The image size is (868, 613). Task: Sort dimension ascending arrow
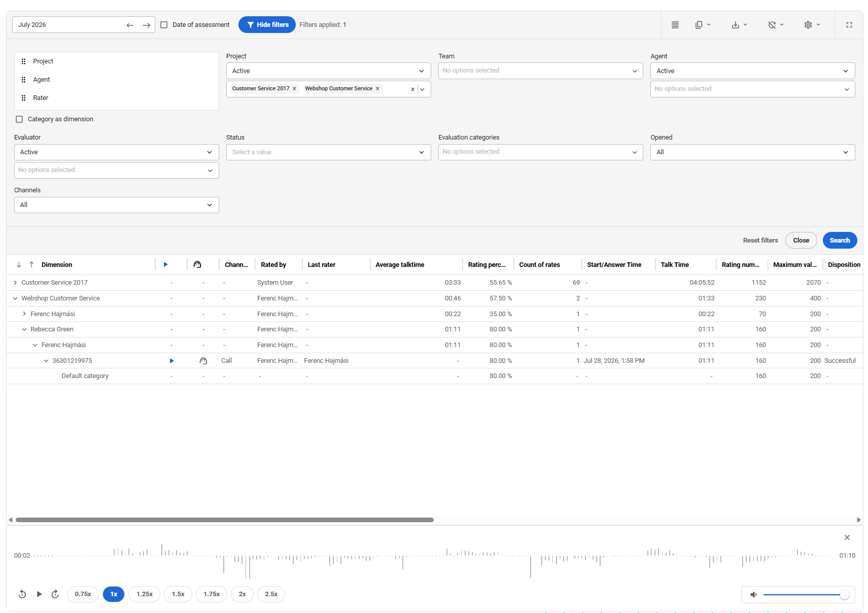click(31, 265)
